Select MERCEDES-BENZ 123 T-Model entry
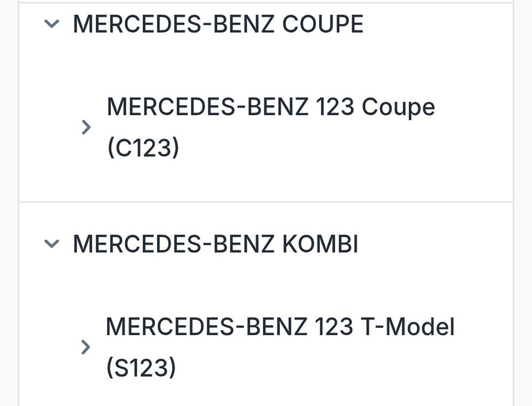 click(280, 327)
